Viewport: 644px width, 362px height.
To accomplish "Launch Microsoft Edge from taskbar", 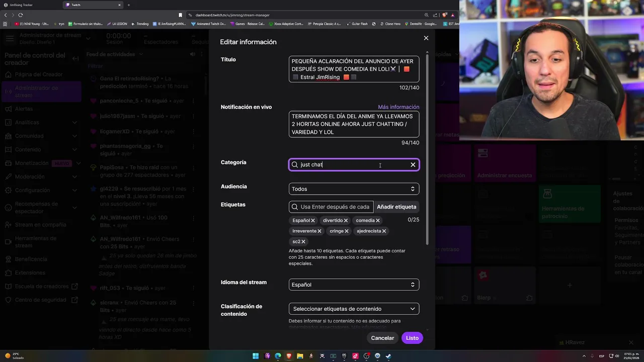I will [278, 356].
